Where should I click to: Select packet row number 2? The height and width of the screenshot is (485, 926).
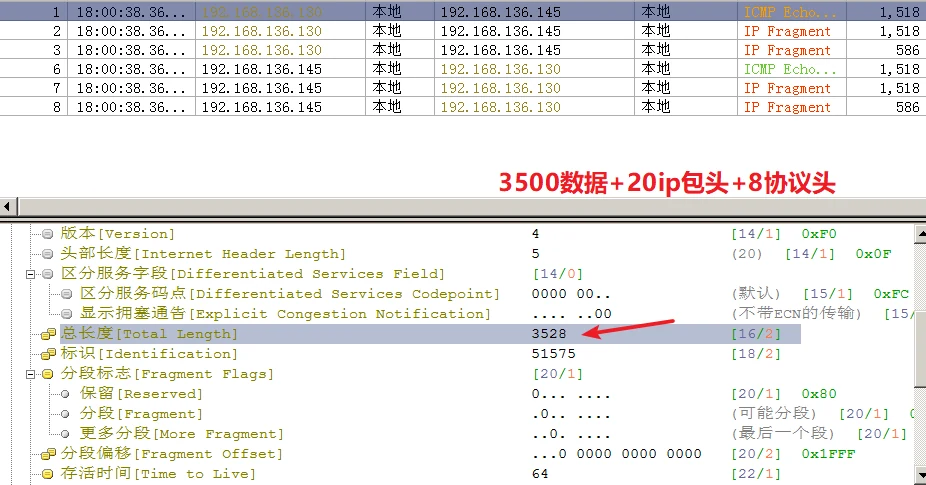point(463,31)
